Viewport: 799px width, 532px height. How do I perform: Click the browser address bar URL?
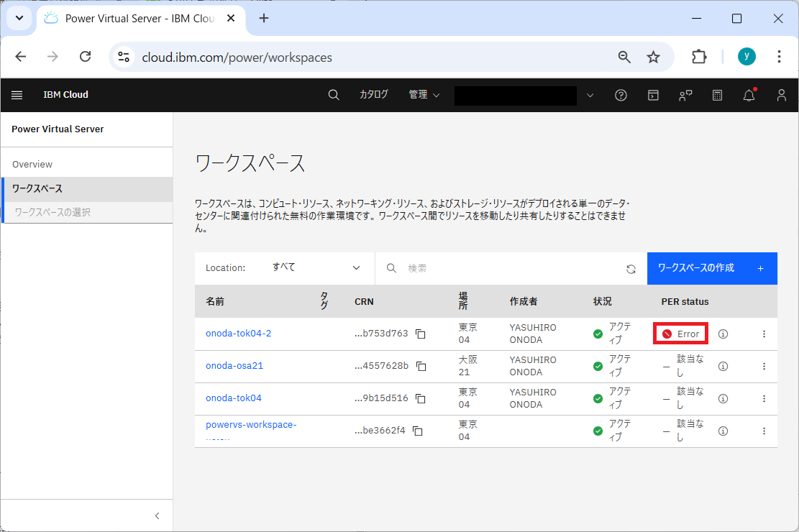tap(237, 58)
